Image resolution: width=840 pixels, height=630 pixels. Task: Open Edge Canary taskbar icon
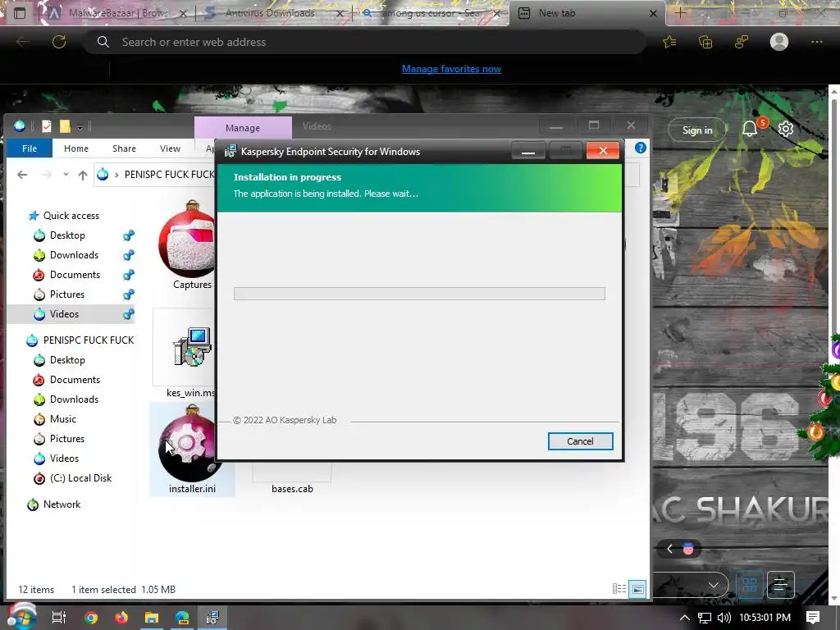182,617
